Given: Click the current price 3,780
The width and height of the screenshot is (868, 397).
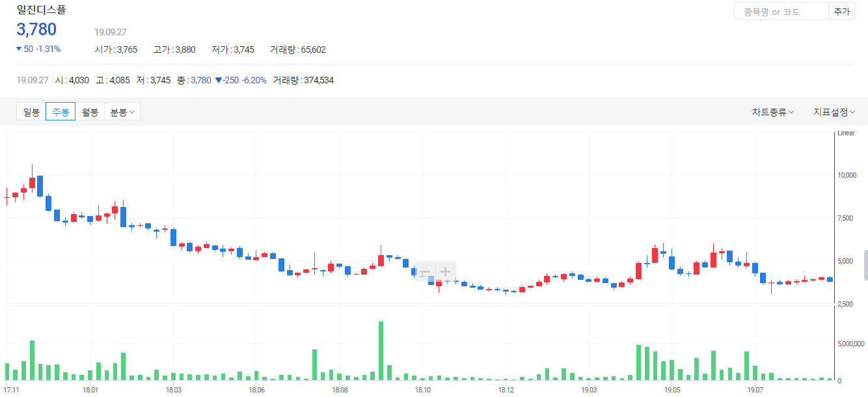Looking at the screenshot, I should coord(36,29).
